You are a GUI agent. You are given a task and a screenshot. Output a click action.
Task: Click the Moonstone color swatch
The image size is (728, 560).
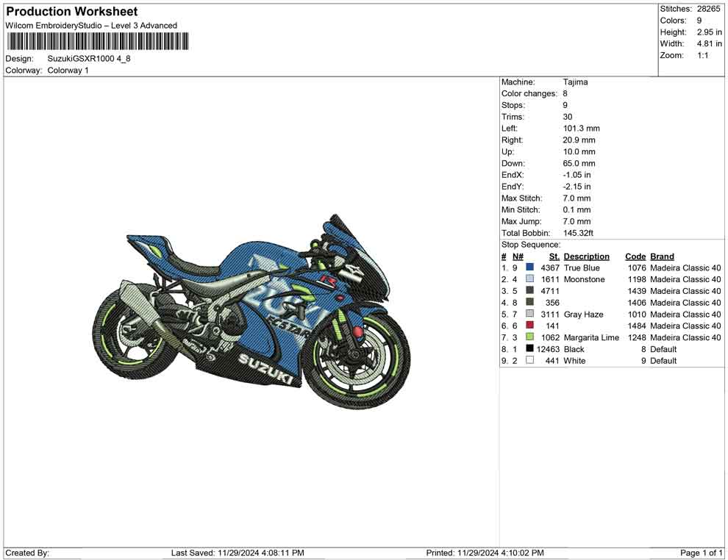[x=529, y=279]
